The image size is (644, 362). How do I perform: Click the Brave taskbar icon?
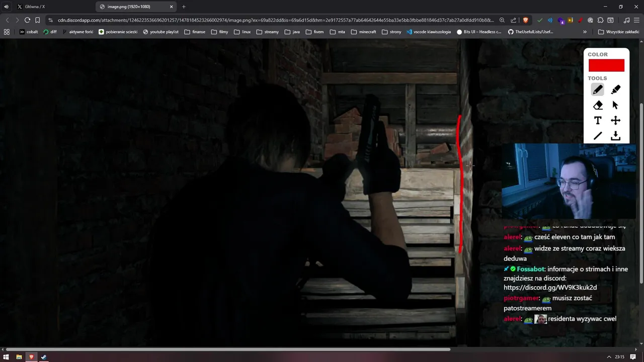point(31,357)
